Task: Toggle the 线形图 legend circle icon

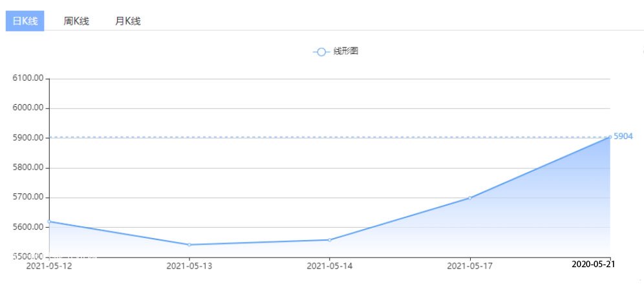Action: click(x=321, y=52)
